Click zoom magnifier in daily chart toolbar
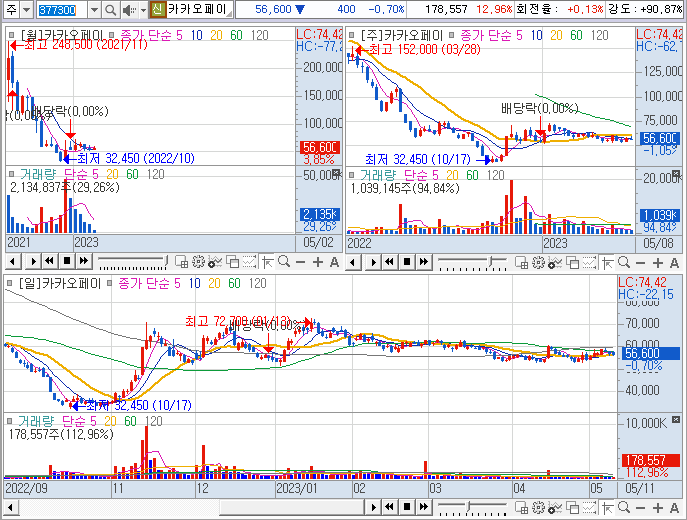Image resolution: width=687 pixels, height=520 pixels. coord(624,507)
